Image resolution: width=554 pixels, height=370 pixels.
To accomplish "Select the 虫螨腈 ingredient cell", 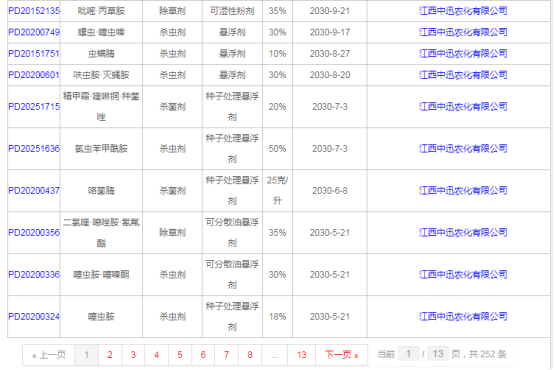I will point(101,54).
